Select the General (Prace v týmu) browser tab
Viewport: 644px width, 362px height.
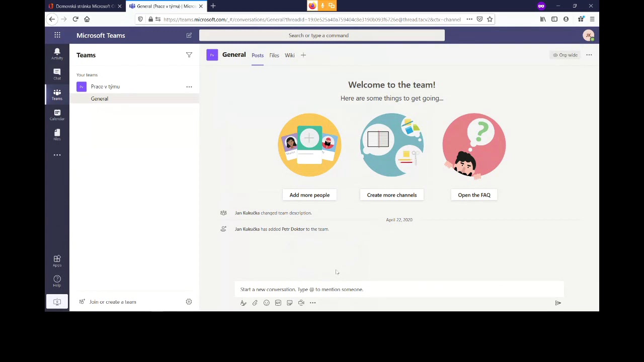tap(166, 6)
